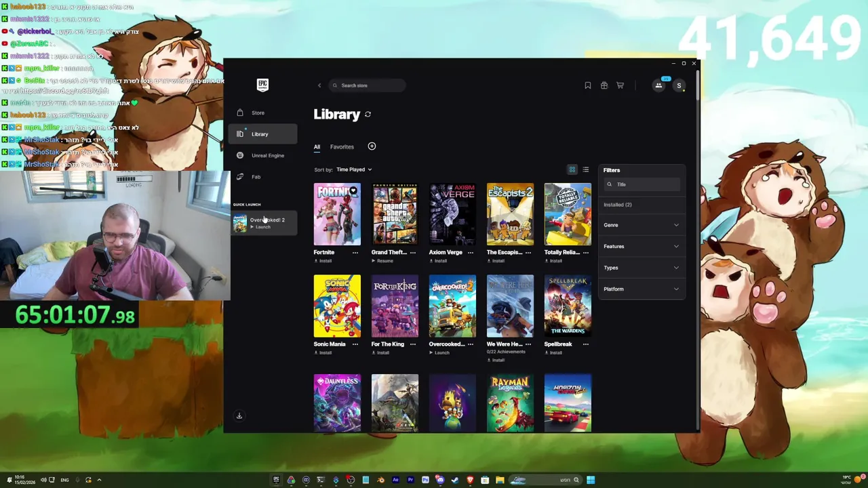Select Library in the sidebar

point(263,134)
